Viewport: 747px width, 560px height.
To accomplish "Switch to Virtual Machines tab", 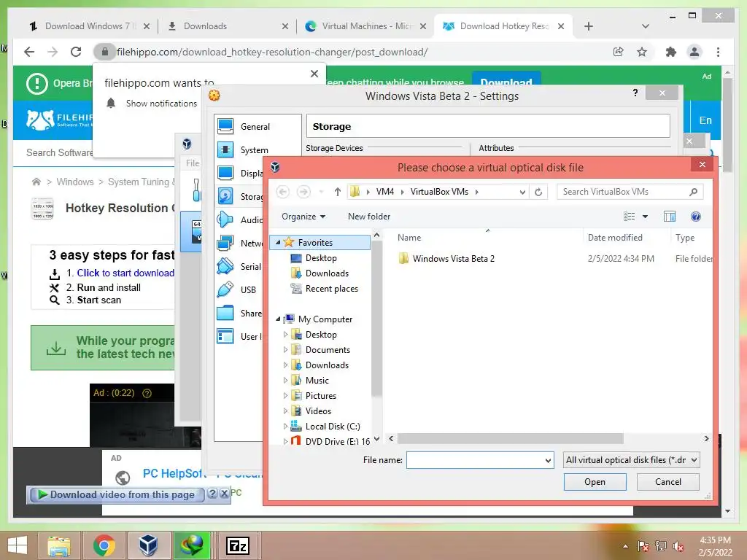I will click(365, 26).
